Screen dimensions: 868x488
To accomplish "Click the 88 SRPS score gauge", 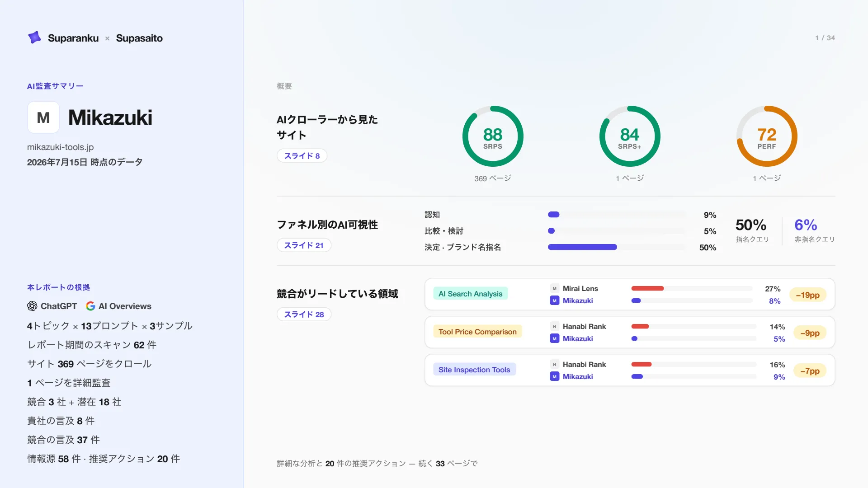I will (x=493, y=136).
